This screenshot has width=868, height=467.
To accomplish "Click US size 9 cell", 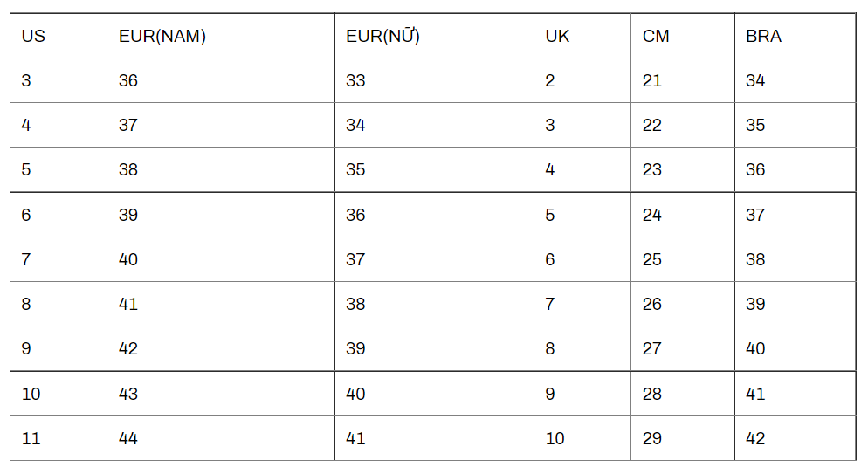I will point(26,348).
